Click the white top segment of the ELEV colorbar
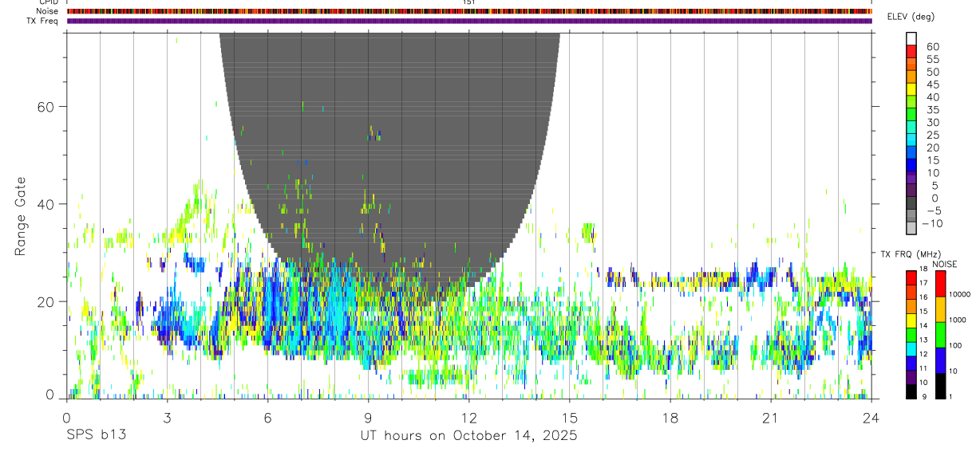 tap(911, 39)
